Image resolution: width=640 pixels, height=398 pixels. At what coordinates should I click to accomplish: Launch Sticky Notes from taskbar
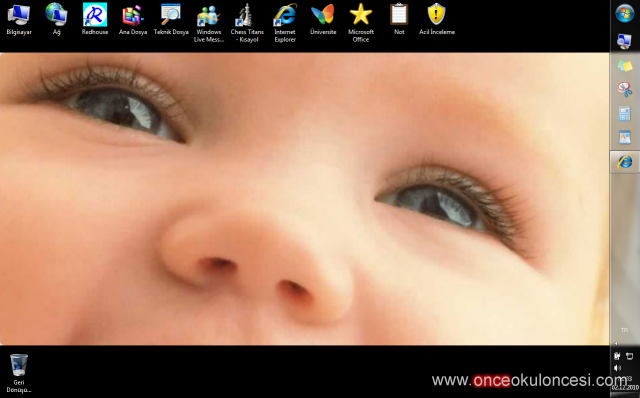point(624,65)
